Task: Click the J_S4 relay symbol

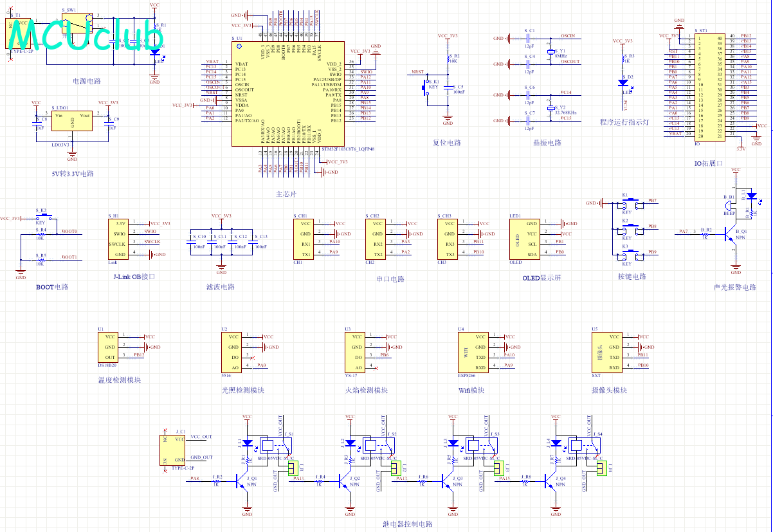Action: coord(584,445)
